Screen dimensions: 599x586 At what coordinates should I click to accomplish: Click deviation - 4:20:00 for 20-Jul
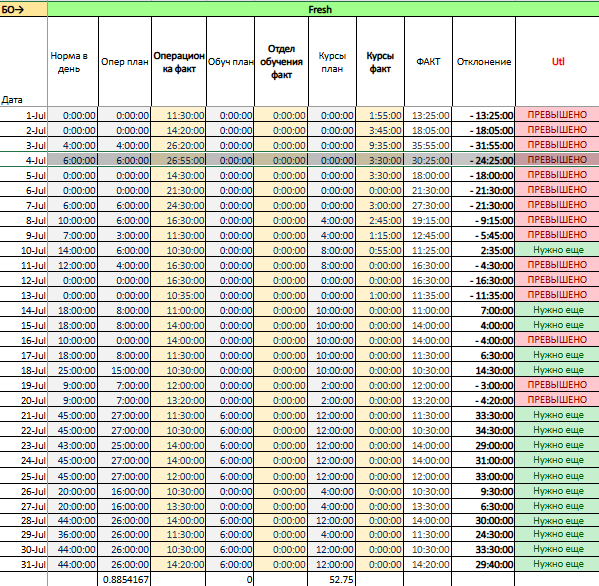tap(484, 400)
